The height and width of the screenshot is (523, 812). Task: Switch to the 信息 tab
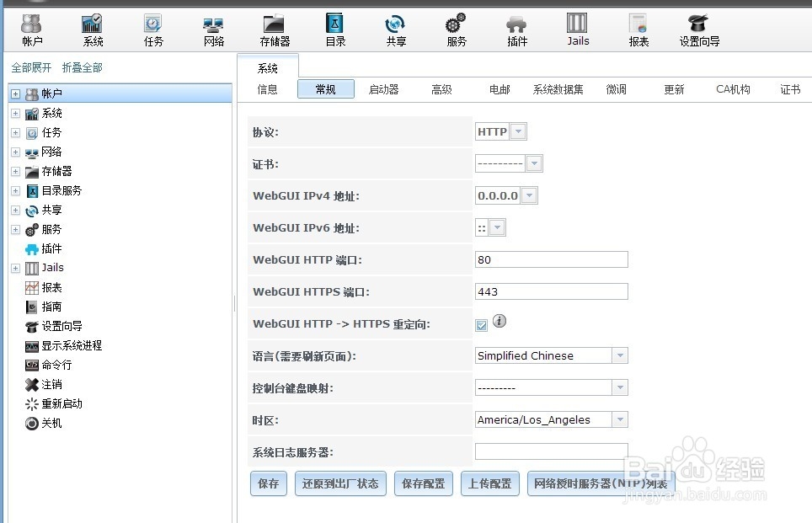267,89
